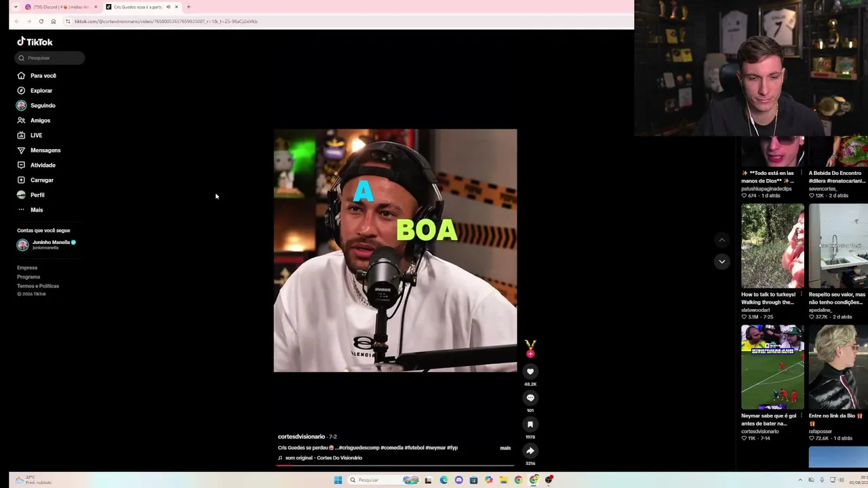Viewport: 868px width, 488px height.
Task: Open Atividade notifications icon
Action: [21, 165]
